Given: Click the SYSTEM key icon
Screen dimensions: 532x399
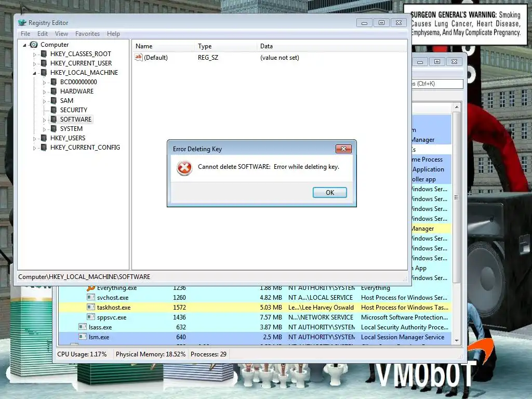Looking at the screenshot, I should [x=54, y=129].
